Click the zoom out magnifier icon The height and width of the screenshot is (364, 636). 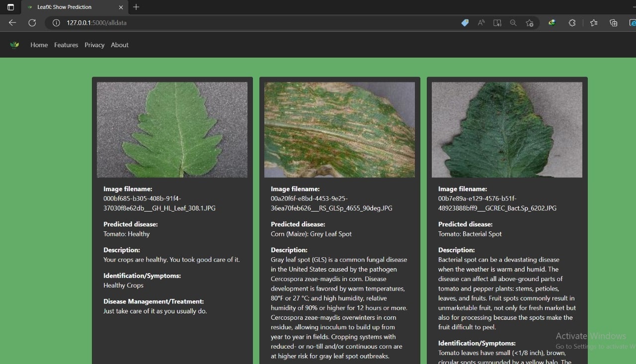(513, 23)
